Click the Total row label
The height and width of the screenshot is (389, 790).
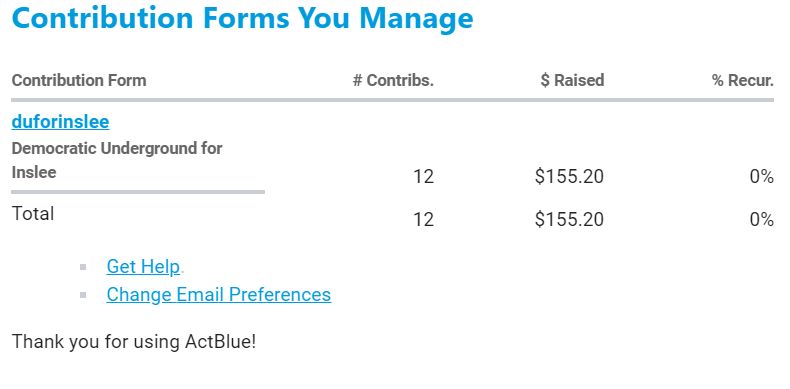(33, 214)
